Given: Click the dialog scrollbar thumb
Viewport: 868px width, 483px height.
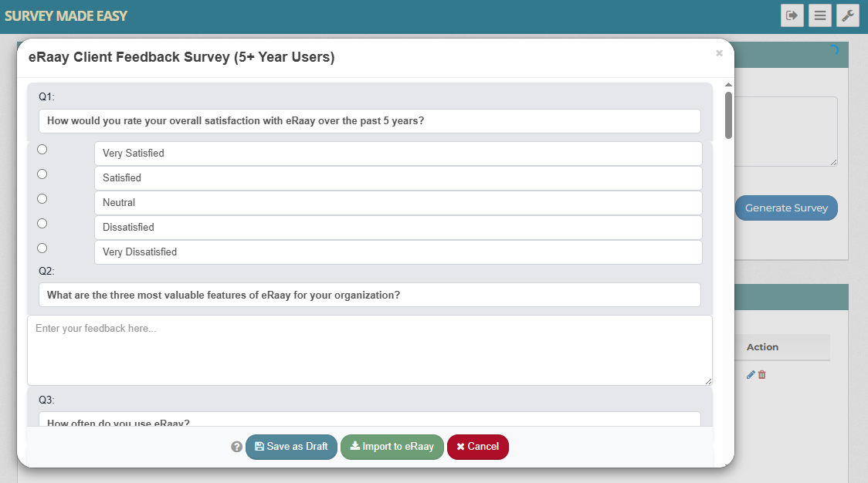Looking at the screenshot, I should (728, 115).
